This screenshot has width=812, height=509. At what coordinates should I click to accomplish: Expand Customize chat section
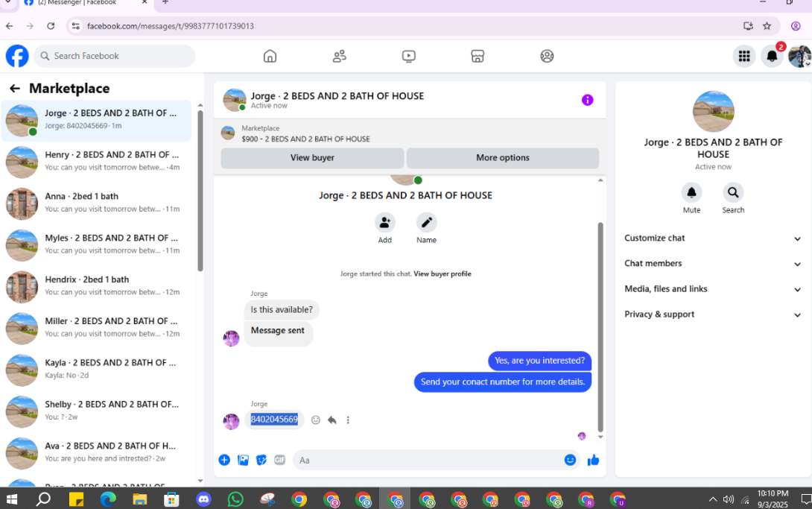[713, 238]
